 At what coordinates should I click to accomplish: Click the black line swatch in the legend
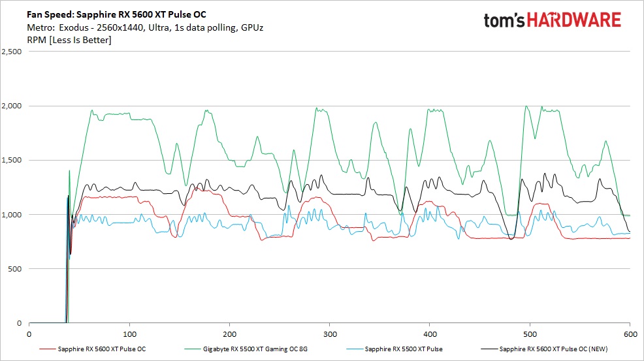[x=489, y=349]
